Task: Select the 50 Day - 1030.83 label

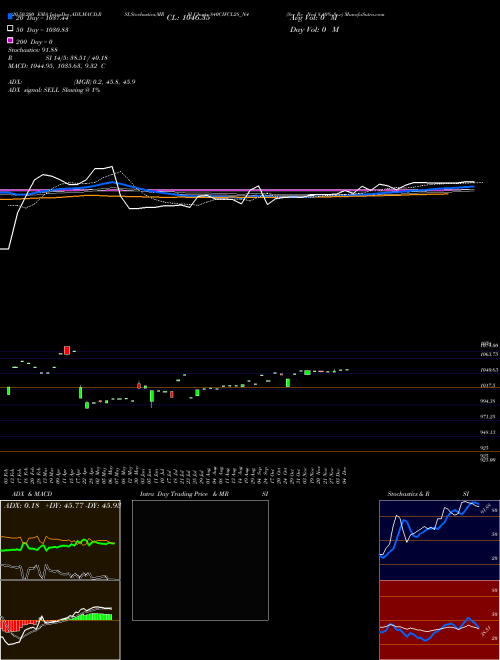Action: pyautogui.click(x=42, y=30)
